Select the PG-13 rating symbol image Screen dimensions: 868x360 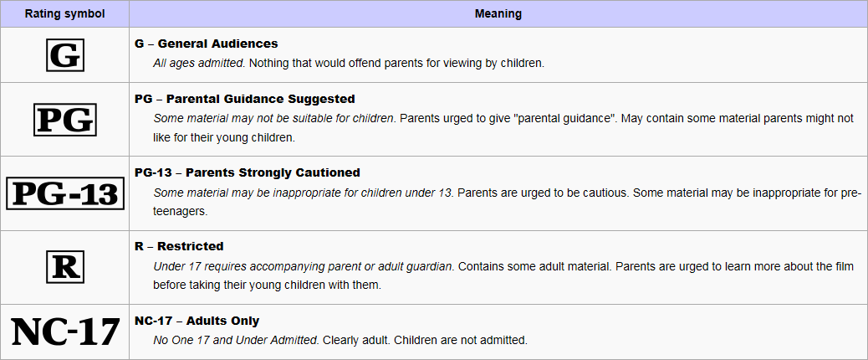[x=64, y=193]
